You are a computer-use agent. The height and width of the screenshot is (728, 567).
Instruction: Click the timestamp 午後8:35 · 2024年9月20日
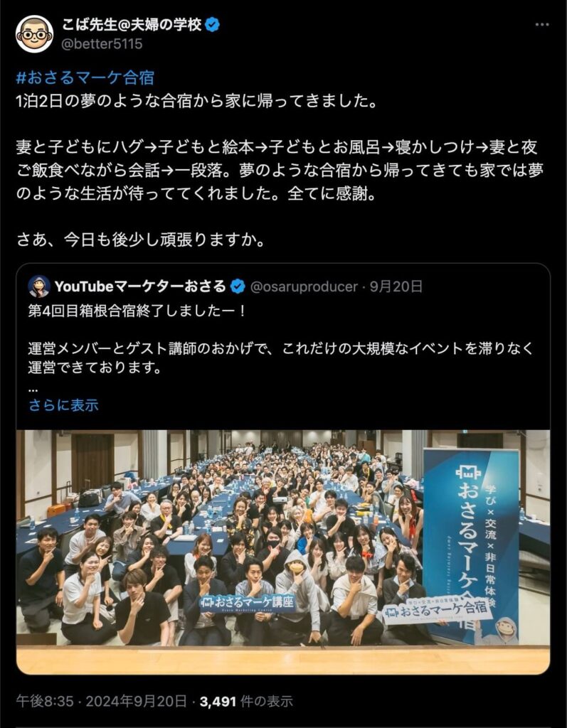(101, 701)
